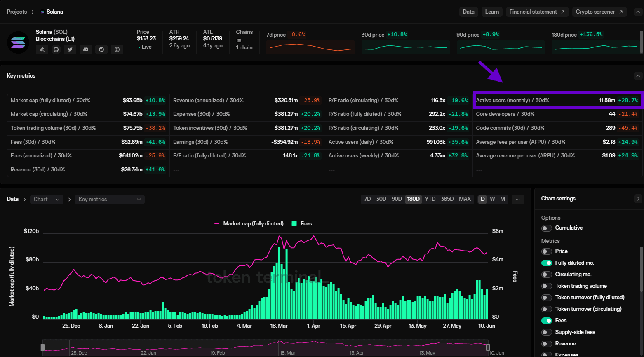644x357 pixels.
Task: Click Average fees per user (AFPU) label
Action: pos(521,142)
